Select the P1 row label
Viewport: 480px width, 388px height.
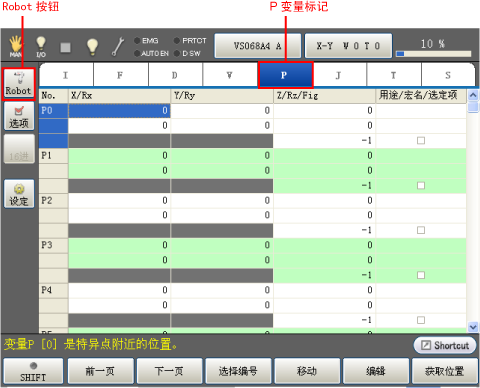pos(53,156)
